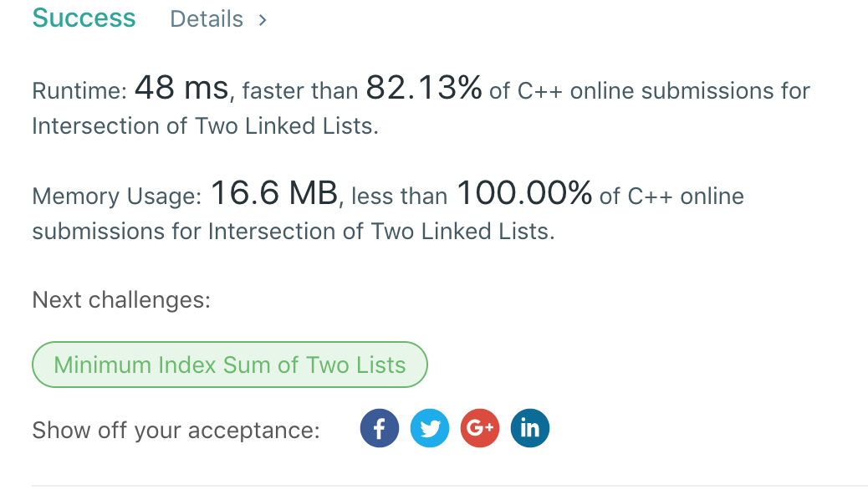Select the 82.13% runtime percentile

(423, 89)
